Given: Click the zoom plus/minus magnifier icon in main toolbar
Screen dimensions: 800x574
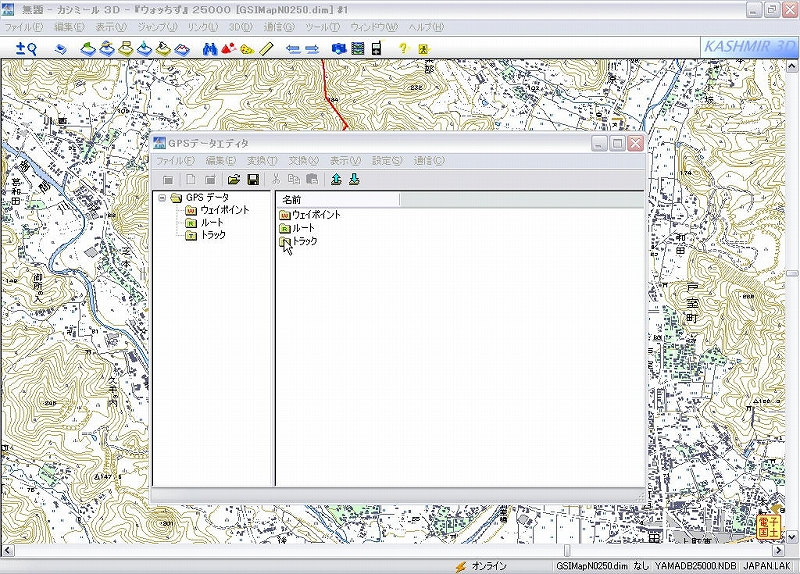Looking at the screenshot, I should pyautogui.click(x=26, y=48).
